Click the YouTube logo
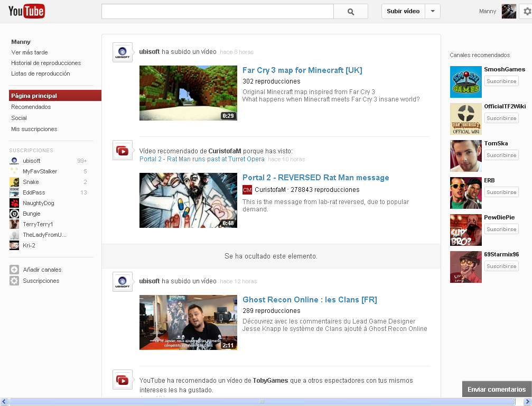532x406 pixels. 26,11
